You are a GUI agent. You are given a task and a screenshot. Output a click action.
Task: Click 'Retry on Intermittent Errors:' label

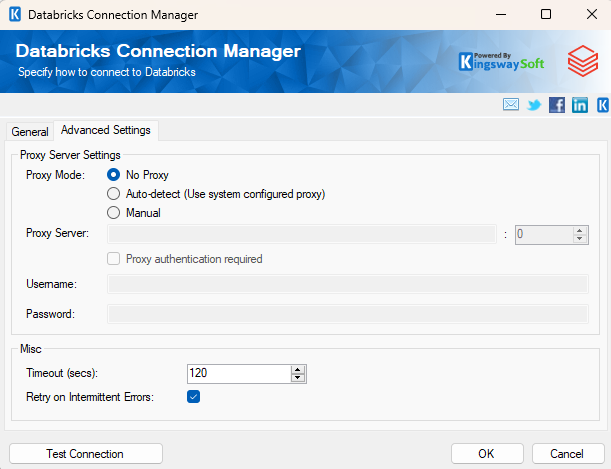pyautogui.click(x=90, y=397)
